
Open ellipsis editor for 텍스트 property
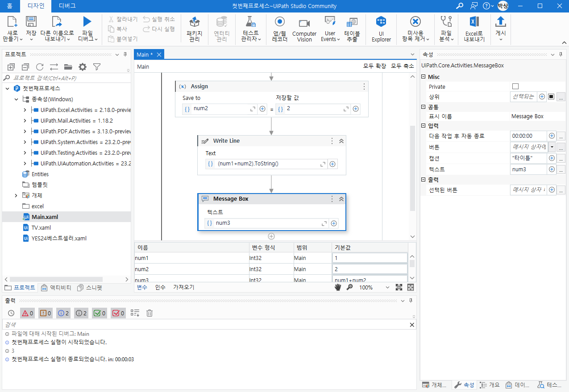click(x=561, y=169)
